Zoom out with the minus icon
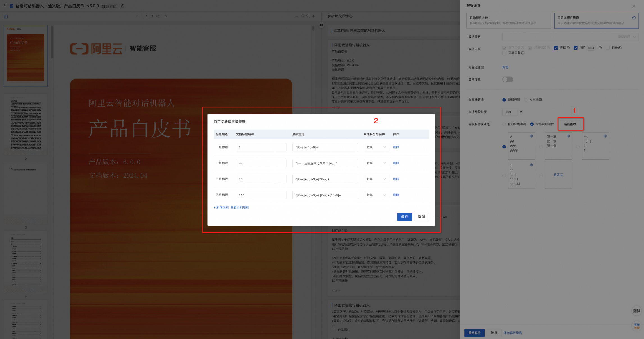The height and width of the screenshot is (339, 644). (296, 16)
